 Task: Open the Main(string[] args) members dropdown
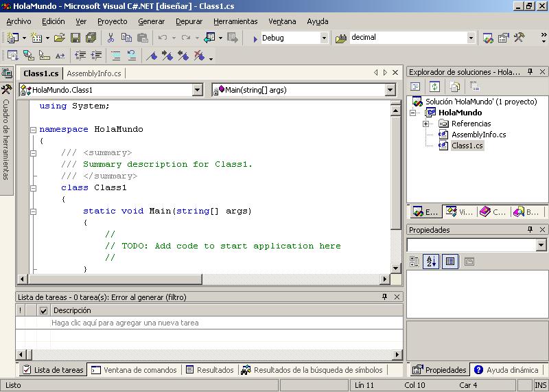point(390,90)
